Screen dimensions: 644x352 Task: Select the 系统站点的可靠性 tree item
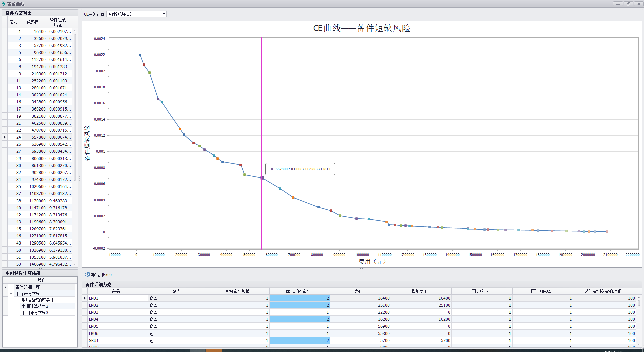(x=38, y=300)
